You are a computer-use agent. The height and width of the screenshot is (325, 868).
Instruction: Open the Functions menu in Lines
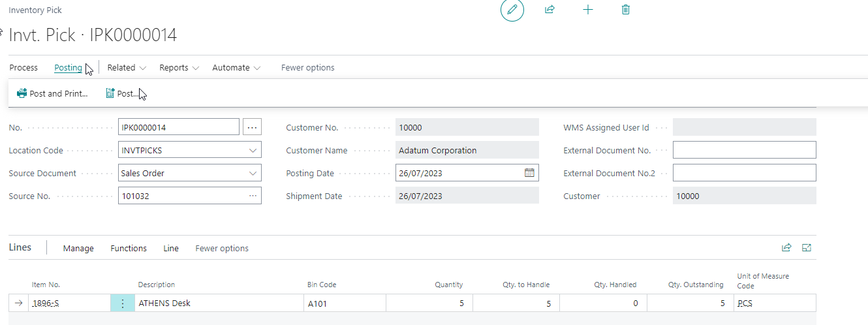(x=129, y=249)
